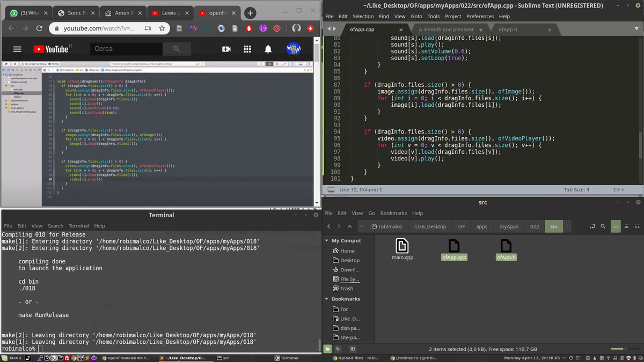Screen dimensions: 644x362
Task: Open a new Chrome tab
Action: 250,13
